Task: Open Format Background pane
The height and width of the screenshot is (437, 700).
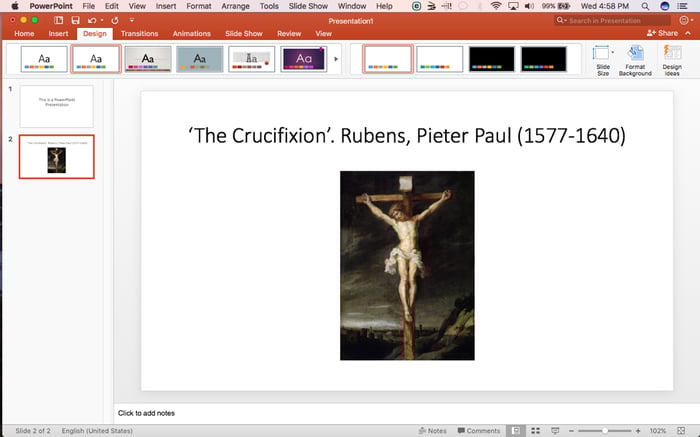Action: 635,61
